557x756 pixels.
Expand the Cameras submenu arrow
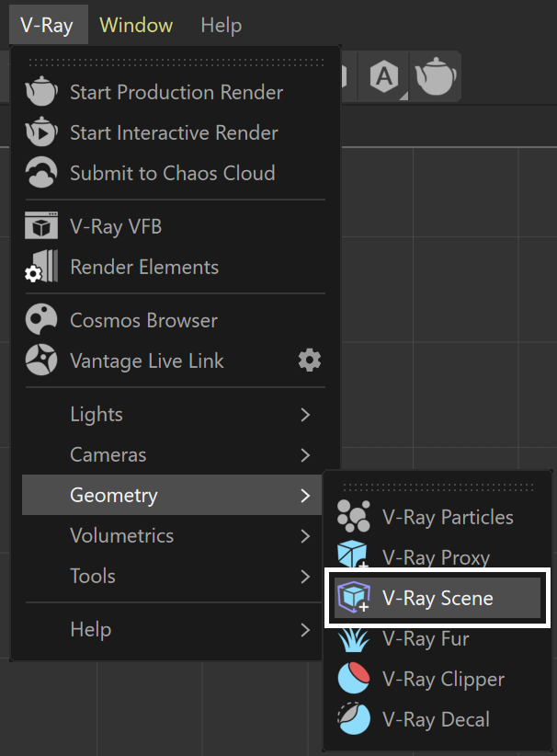point(305,454)
